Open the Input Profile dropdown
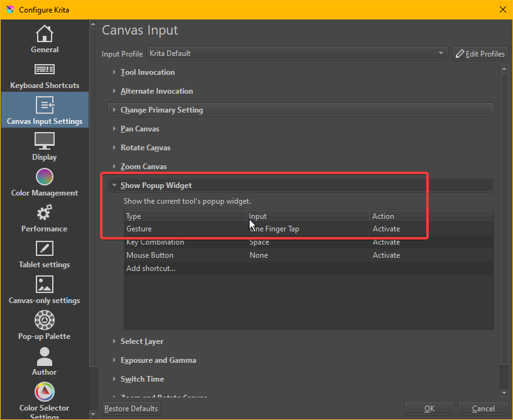The image size is (513, 420). [297, 53]
